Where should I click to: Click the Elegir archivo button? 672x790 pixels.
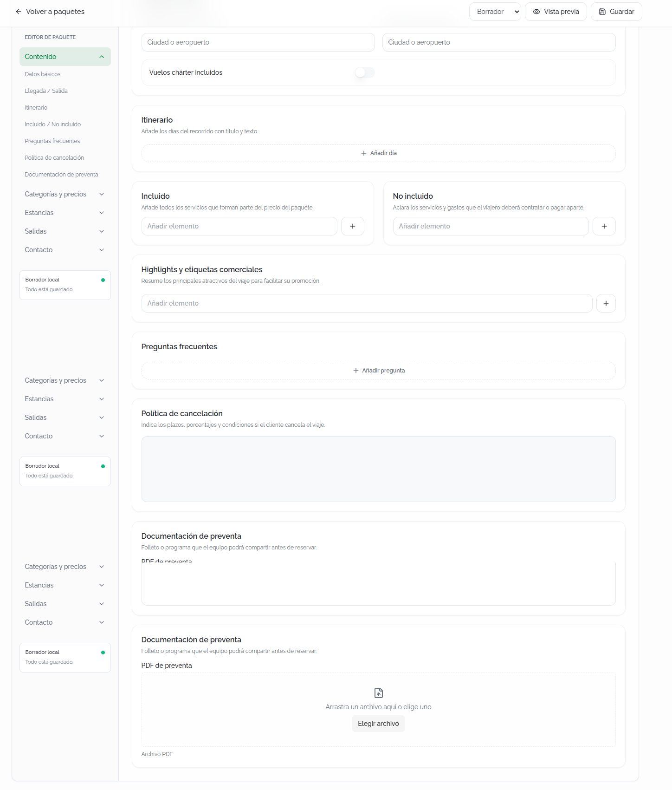click(x=379, y=724)
